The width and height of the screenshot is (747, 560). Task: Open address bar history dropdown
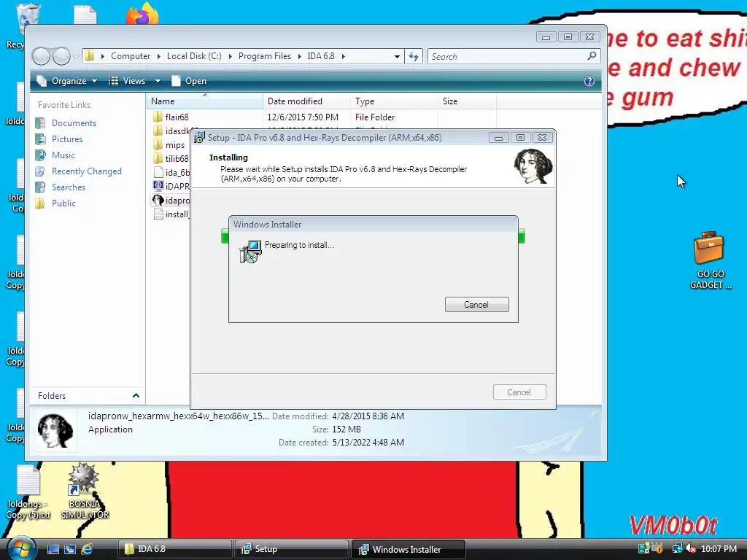point(397,56)
